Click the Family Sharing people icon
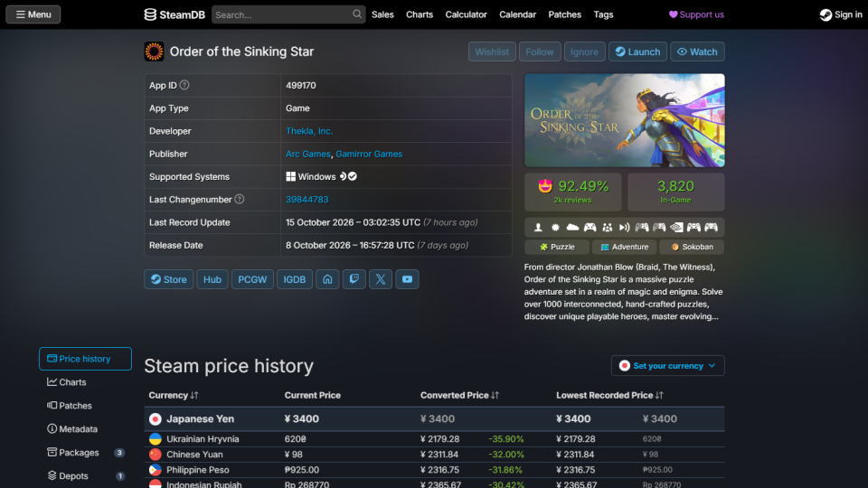 coord(608,228)
